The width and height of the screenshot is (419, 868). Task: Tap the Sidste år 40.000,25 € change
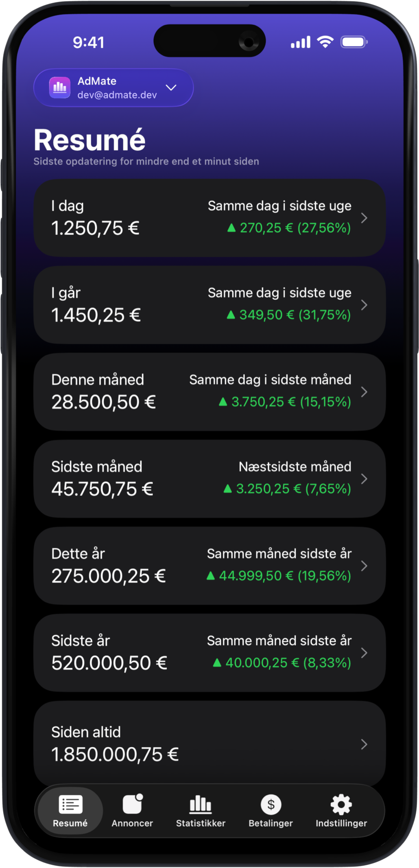coord(282,663)
